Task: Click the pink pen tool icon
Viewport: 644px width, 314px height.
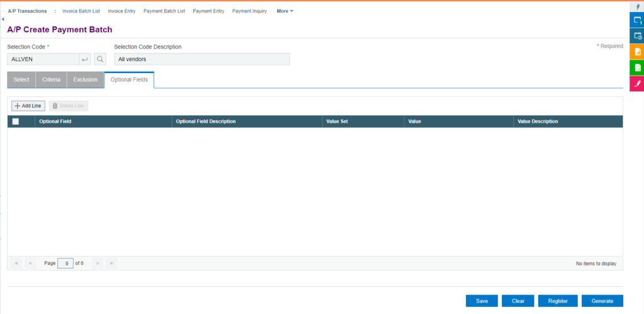Action: pos(636,83)
